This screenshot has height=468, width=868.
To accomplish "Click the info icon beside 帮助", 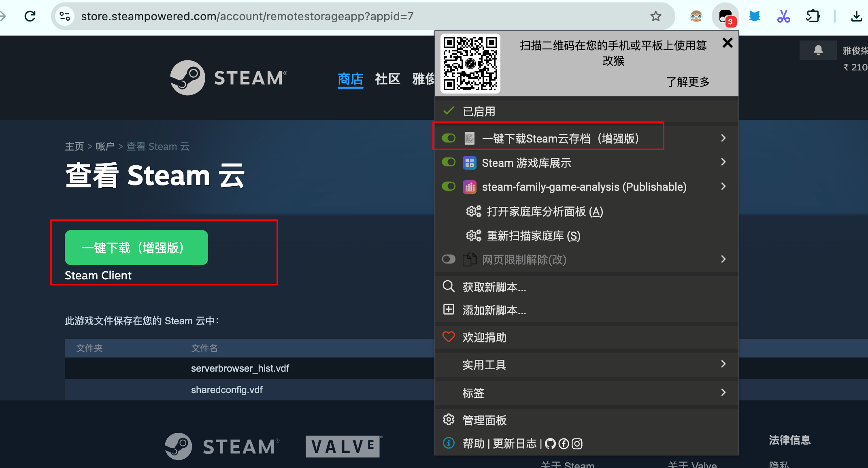I will coord(448,443).
